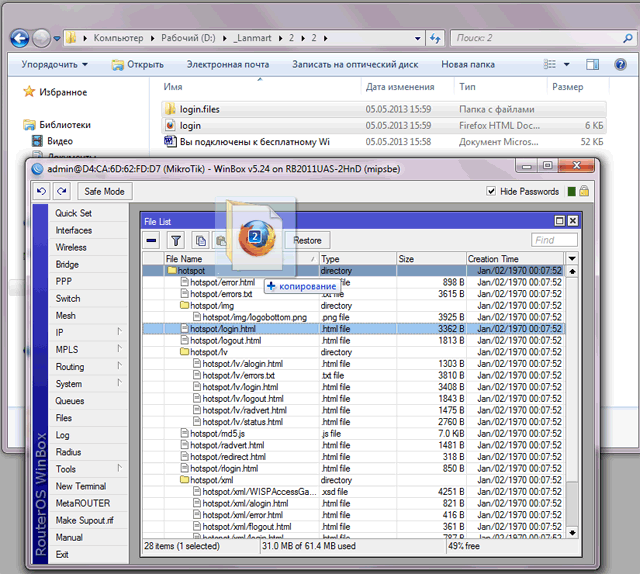The image size is (640, 574).
Task: Select the login.files folder icon
Action: (x=170, y=109)
